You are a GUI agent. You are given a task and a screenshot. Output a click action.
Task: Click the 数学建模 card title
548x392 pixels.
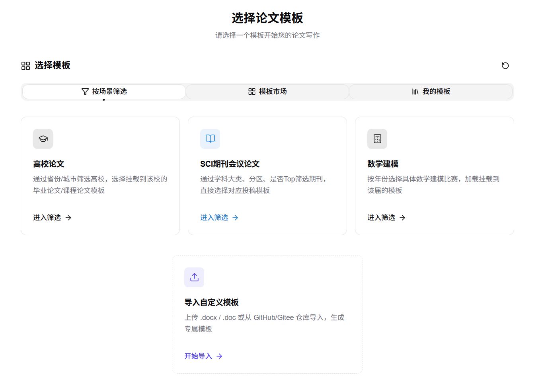[383, 164]
